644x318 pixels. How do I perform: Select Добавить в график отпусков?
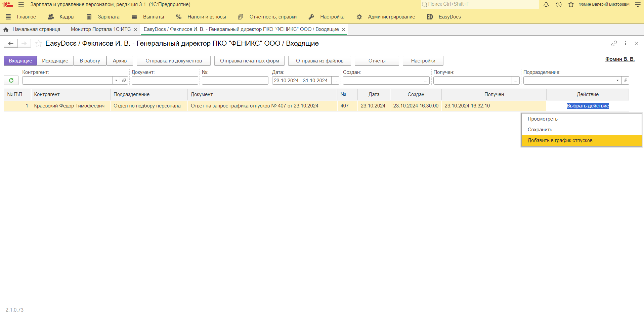560,140
